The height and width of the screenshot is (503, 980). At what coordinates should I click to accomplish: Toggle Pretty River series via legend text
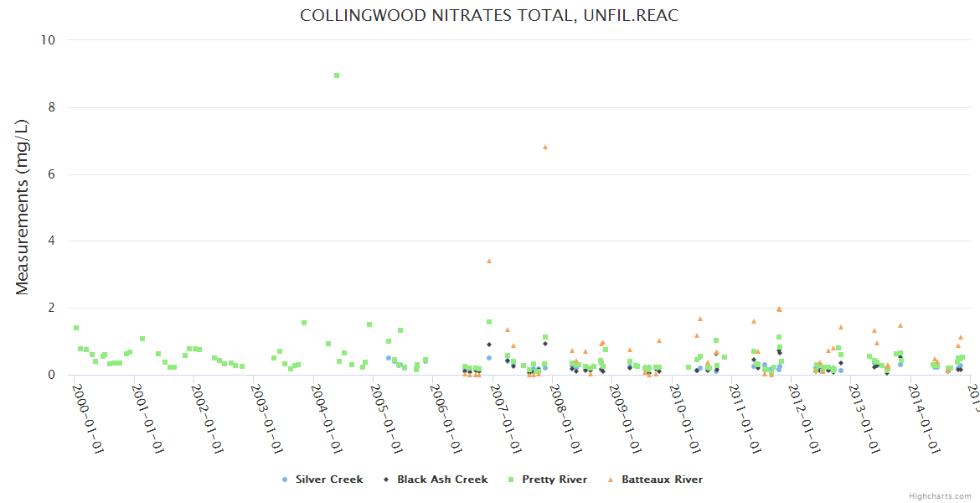point(554,480)
